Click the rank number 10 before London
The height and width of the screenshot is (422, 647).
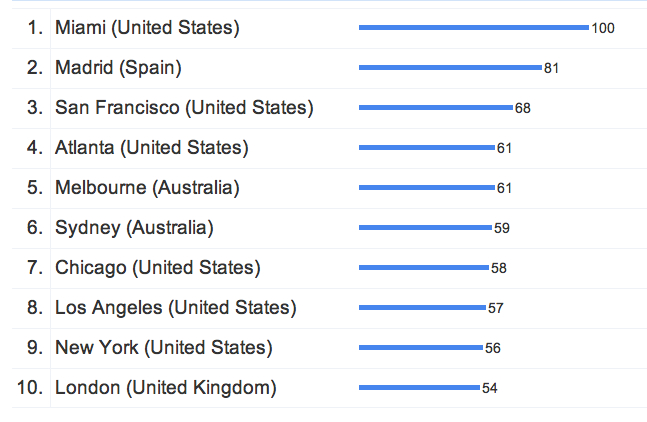(29, 388)
